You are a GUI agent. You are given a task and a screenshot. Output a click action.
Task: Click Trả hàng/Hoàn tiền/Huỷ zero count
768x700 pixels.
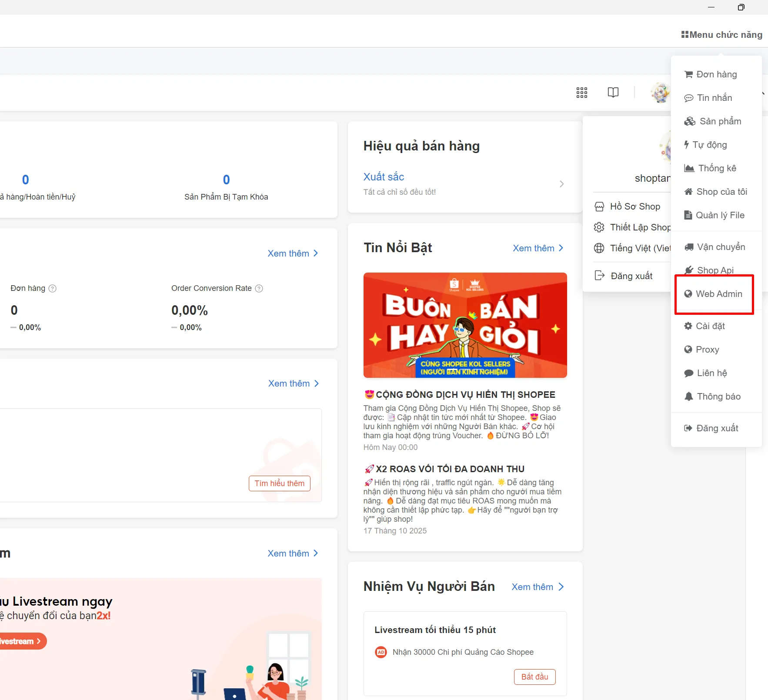tap(26, 180)
